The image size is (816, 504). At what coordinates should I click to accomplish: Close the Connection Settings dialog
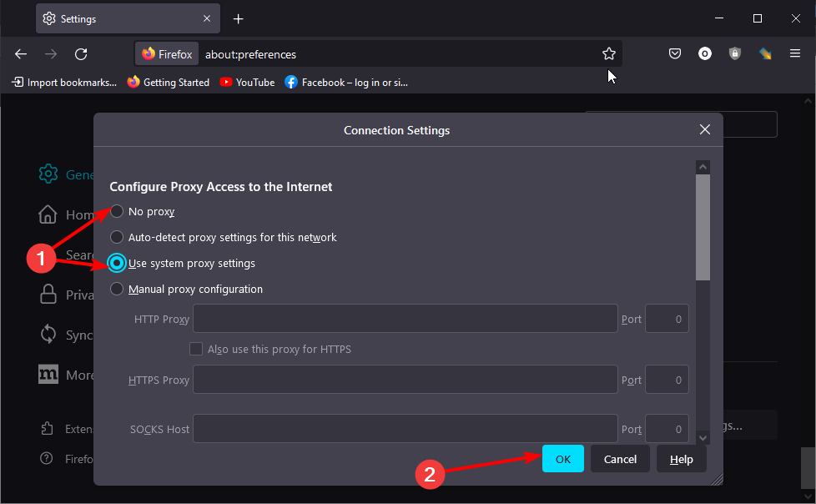tap(705, 129)
